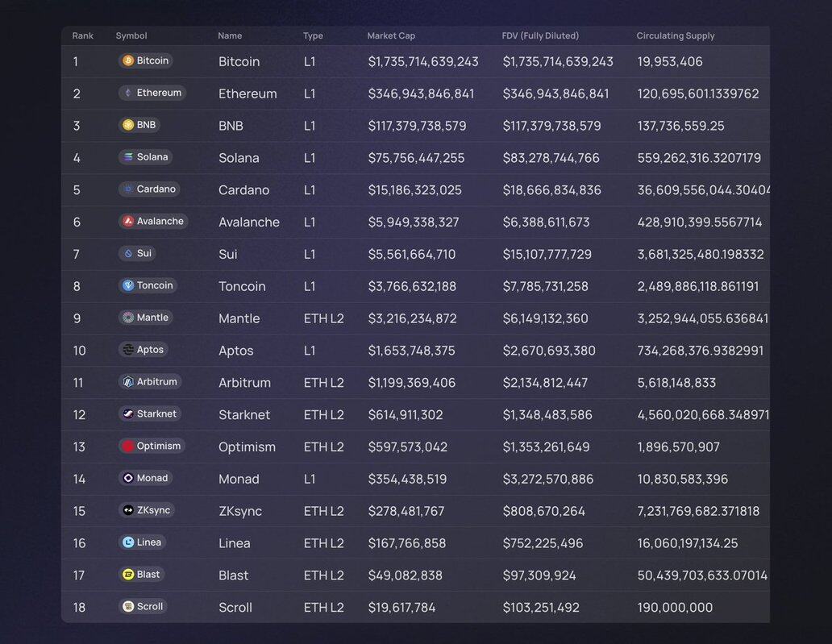
Task: Click the Arbitrum symbol badge icon
Action: click(x=128, y=382)
